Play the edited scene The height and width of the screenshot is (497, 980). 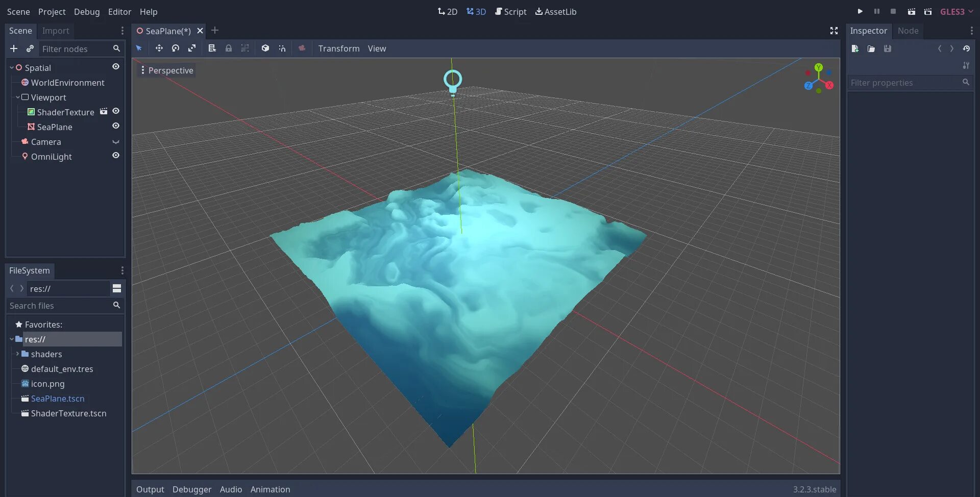(x=911, y=11)
